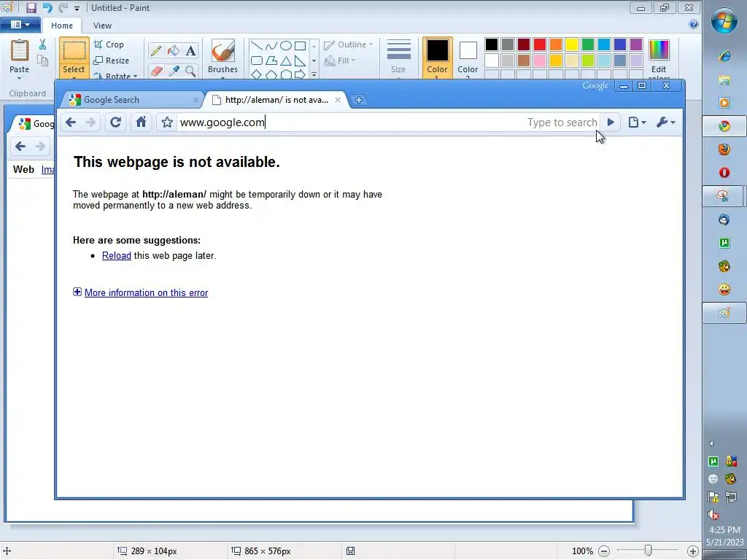Open More information on this error link
Image resolution: width=747 pixels, height=560 pixels.
[146, 292]
